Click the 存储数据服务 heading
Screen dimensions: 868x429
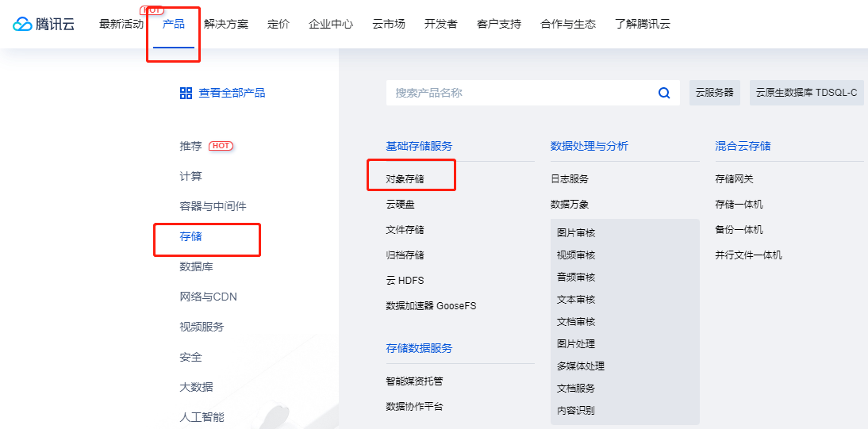tap(419, 348)
